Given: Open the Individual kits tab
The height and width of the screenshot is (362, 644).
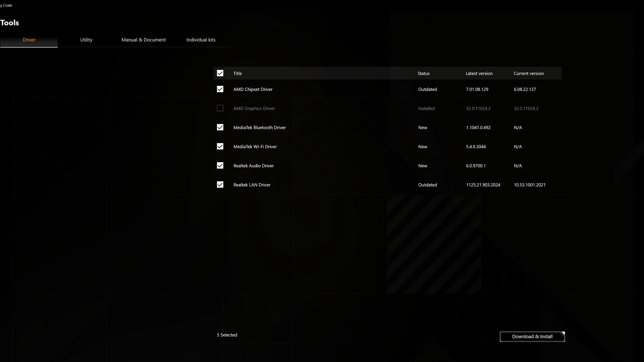Looking at the screenshot, I should [201, 40].
